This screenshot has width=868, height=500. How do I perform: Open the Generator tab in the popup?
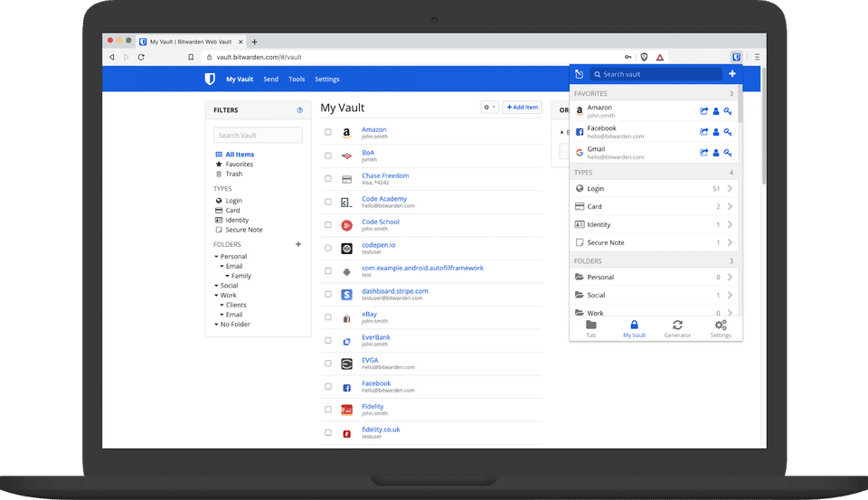[x=677, y=328]
